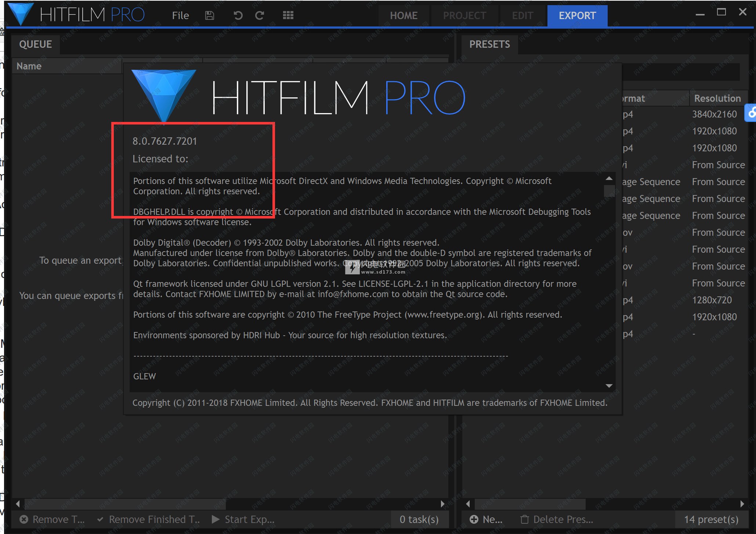Viewport: 756px width, 534px height.
Task: Minimize the HitFilm window
Action: (700, 14)
